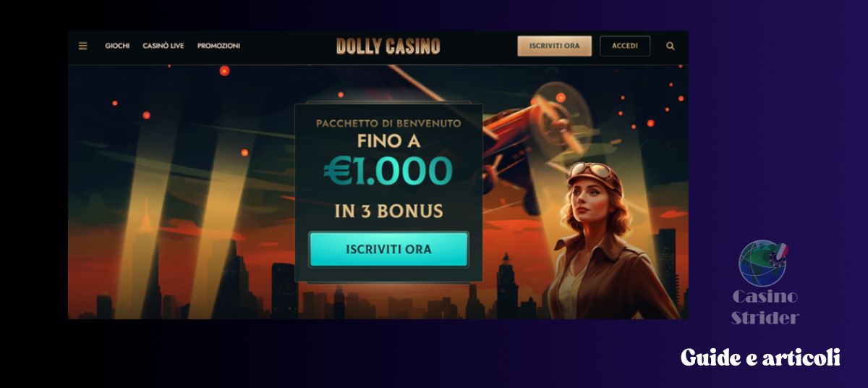Click the gold Iscriviti Ora header button
This screenshot has height=388, width=868.
(x=555, y=46)
